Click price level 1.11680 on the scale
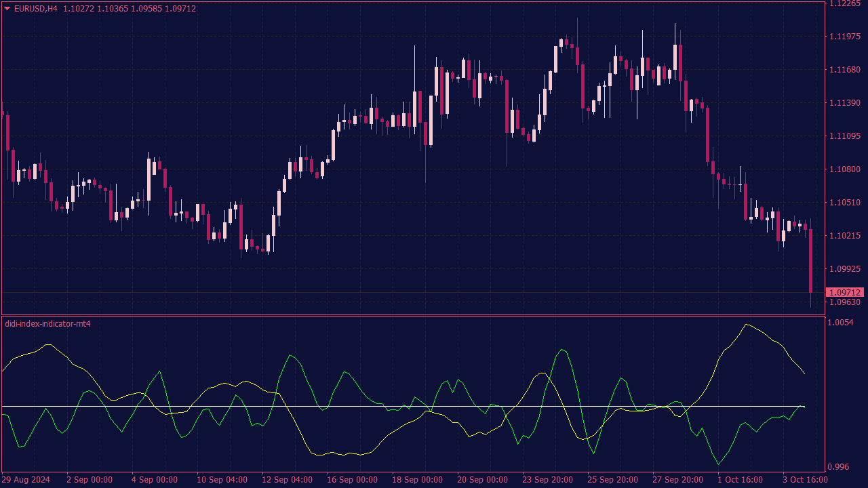The width and height of the screenshot is (868, 488). tap(846, 70)
